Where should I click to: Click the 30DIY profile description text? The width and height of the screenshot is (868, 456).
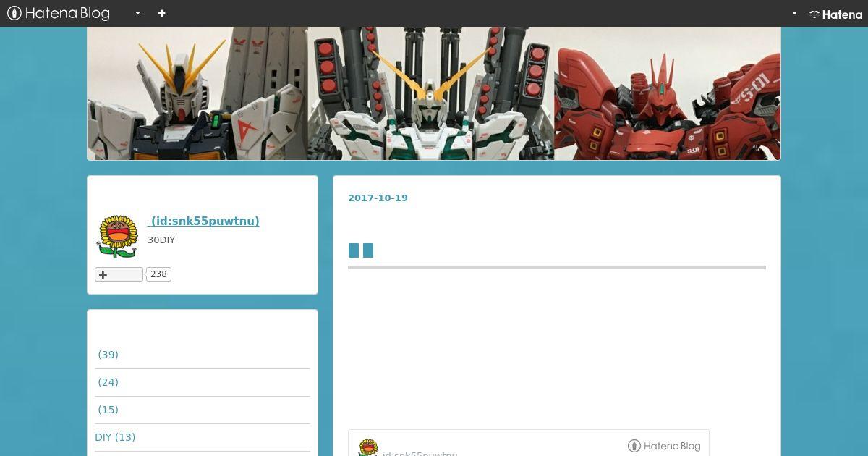(x=161, y=240)
